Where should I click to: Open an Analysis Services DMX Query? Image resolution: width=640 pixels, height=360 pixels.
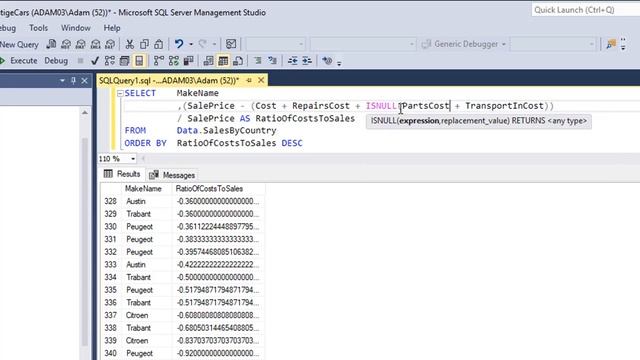coord(81,44)
